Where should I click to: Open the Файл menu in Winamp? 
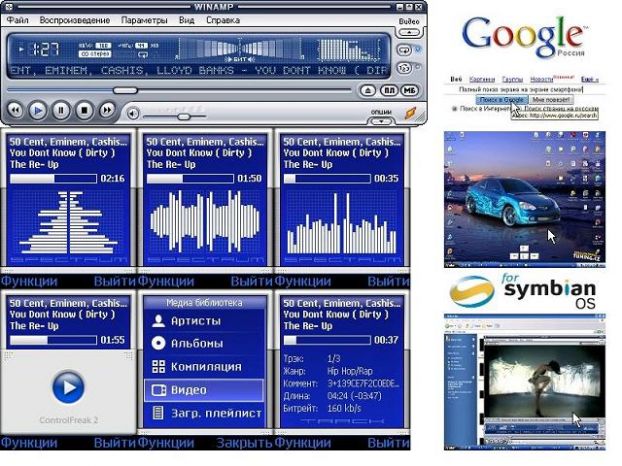click(x=17, y=20)
